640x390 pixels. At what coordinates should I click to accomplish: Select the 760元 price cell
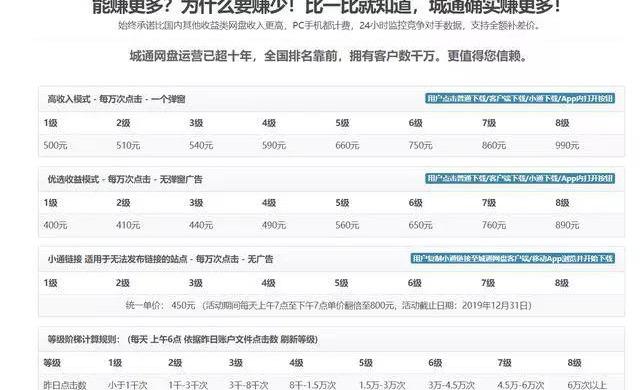(494, 225)
